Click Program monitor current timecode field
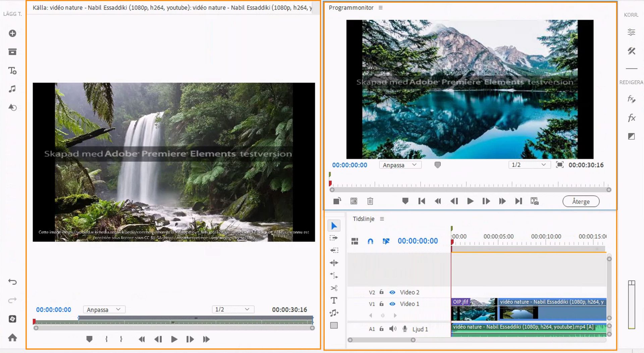This screenshot has height=353, width=644. pyautogui.click(x=350, y=165)
